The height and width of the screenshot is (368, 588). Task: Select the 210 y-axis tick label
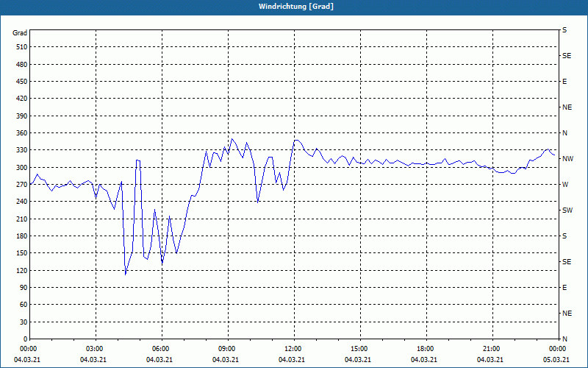pos(22,219)
